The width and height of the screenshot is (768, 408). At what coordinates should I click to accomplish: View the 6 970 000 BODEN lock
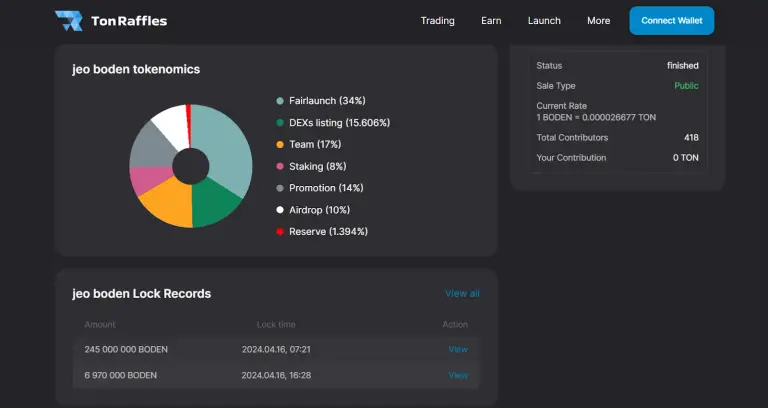[458, 375]
